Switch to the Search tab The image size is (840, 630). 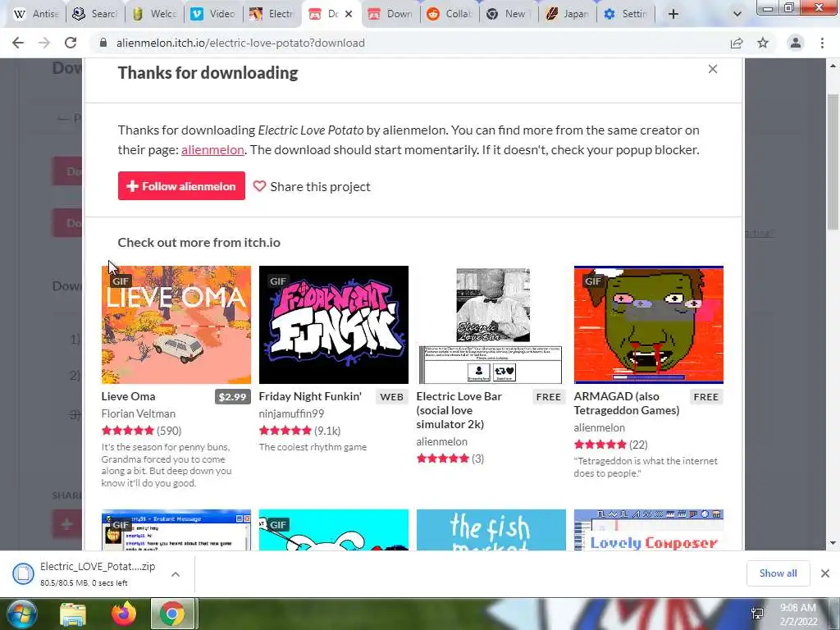(x=95, y=14)
